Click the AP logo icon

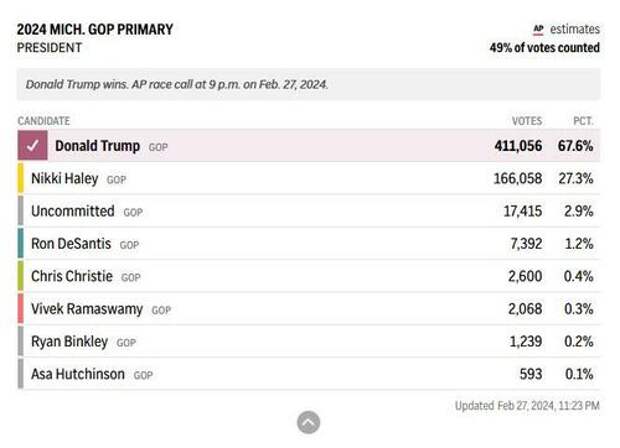[x=538, y=30]
